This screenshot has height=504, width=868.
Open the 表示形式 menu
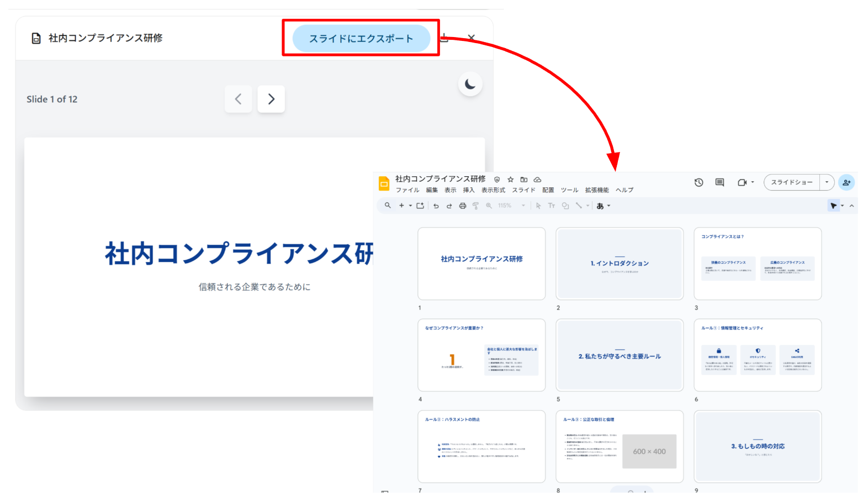tap(493, 190)
